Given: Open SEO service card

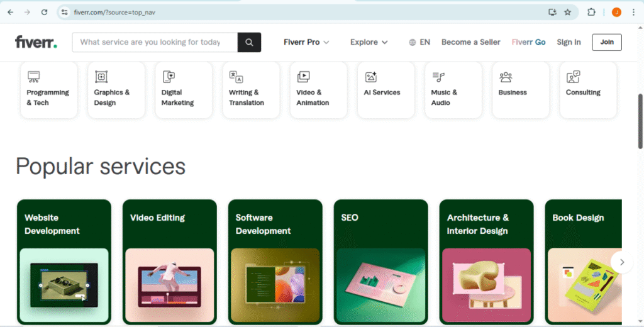Looking at the screenshot, I should click(380, 262).
